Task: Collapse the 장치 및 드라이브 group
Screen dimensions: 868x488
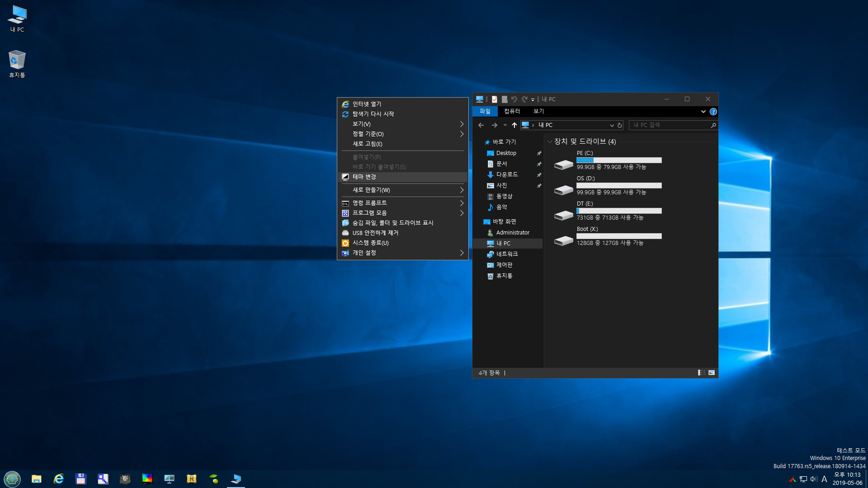Action: click(550, 141)
